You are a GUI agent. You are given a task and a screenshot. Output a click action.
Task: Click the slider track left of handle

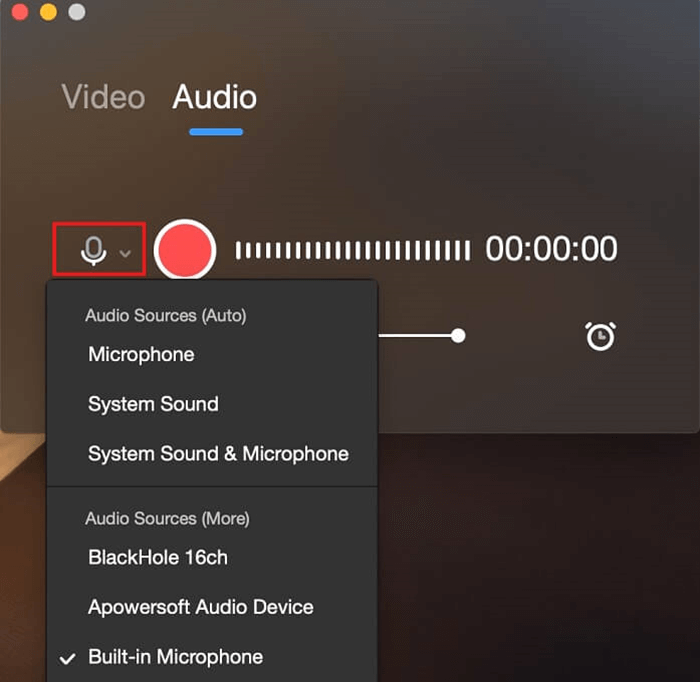[415, 336]
